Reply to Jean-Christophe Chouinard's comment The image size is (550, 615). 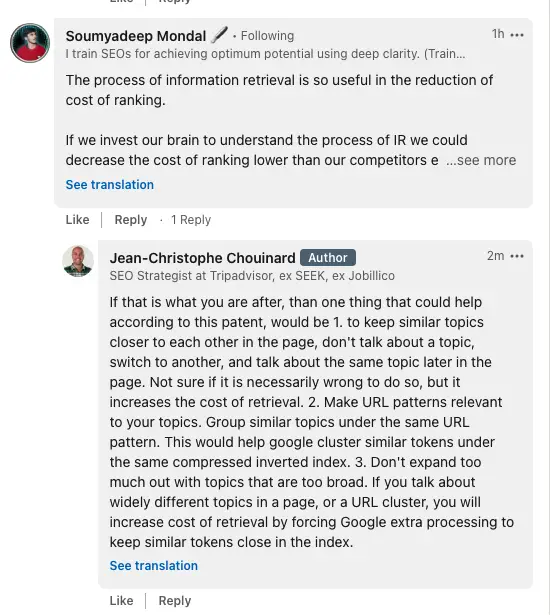click(x=175, y=600)
